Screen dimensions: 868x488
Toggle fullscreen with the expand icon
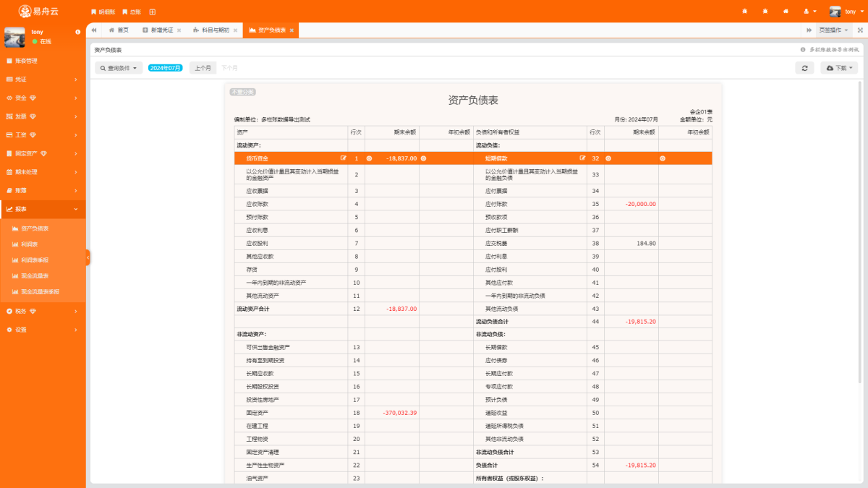click(859, 30)
